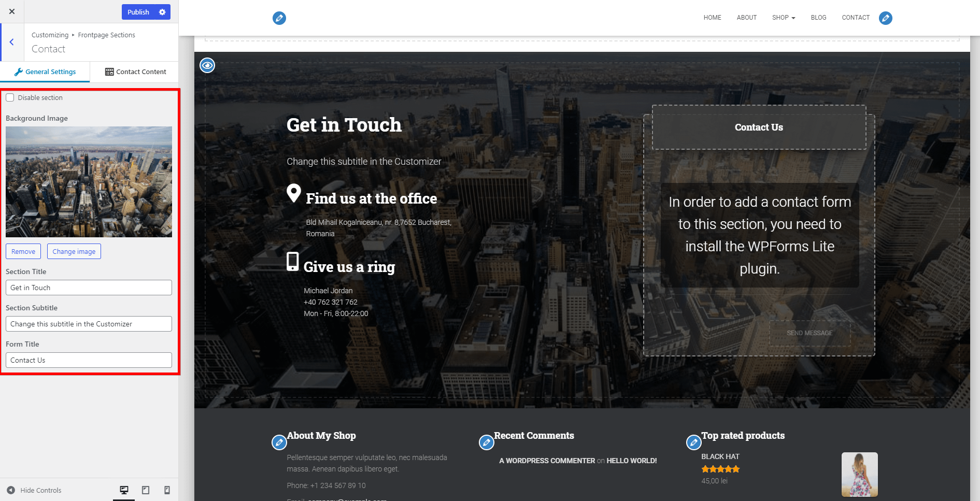Click the logo edit pencil icon in header
Screen dimensions: 980x501
pyautogui.click(x=279, y=19)
